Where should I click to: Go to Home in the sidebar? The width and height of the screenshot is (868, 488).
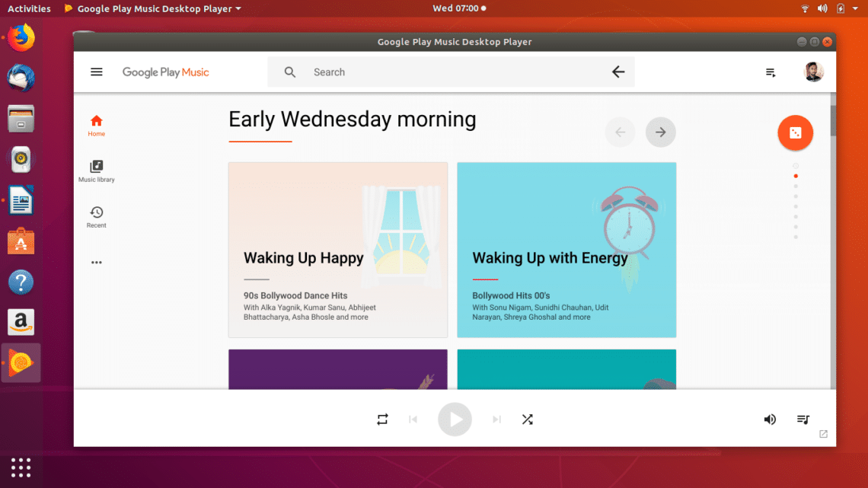click(97, 126)
